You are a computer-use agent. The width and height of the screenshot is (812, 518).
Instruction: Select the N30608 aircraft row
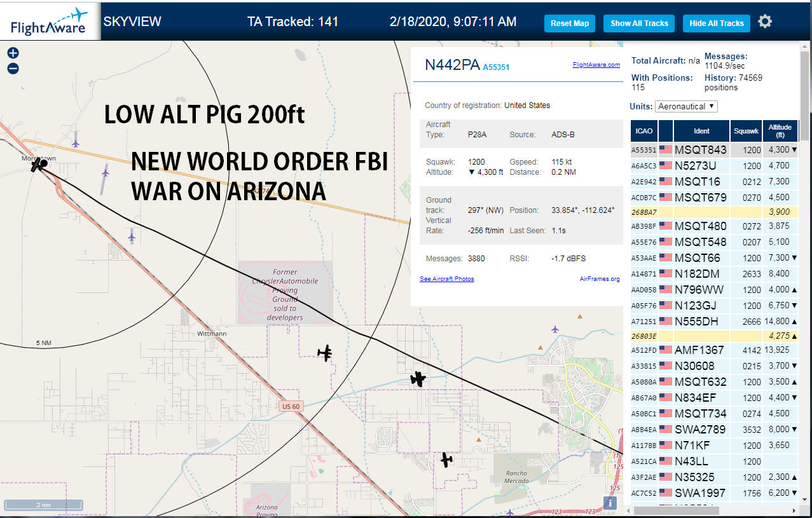[x=714, y=366]
